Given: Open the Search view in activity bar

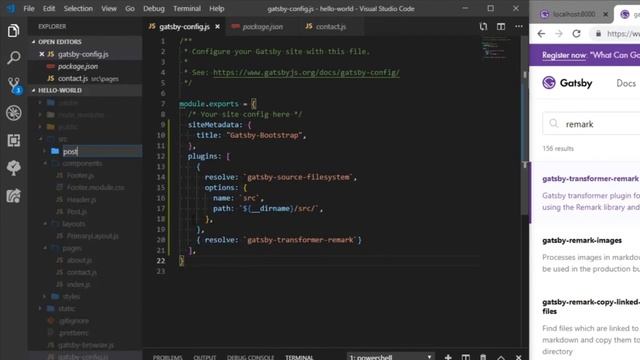Looking at the screenshot, I should [13, 58].
